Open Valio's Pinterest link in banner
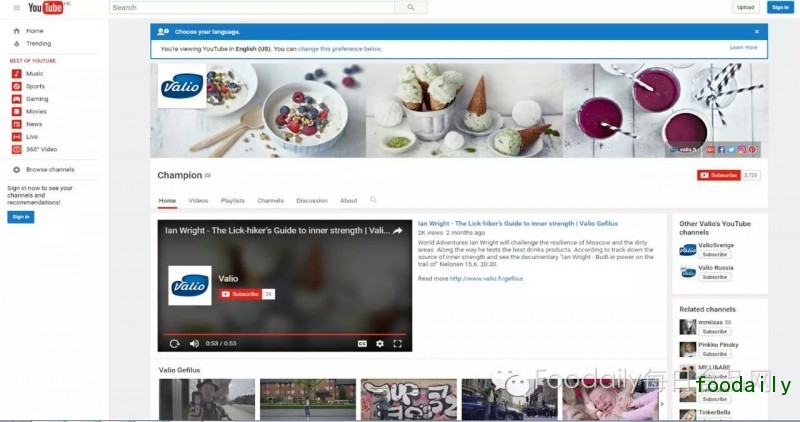 [752, 150]
